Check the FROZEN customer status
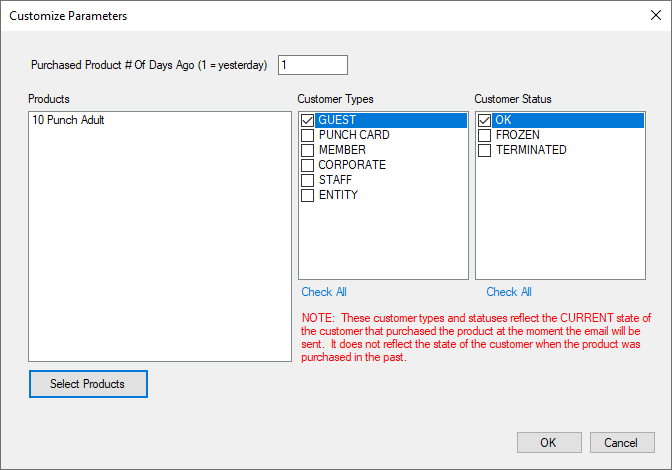The image size is (672, 470). [484, 135]
